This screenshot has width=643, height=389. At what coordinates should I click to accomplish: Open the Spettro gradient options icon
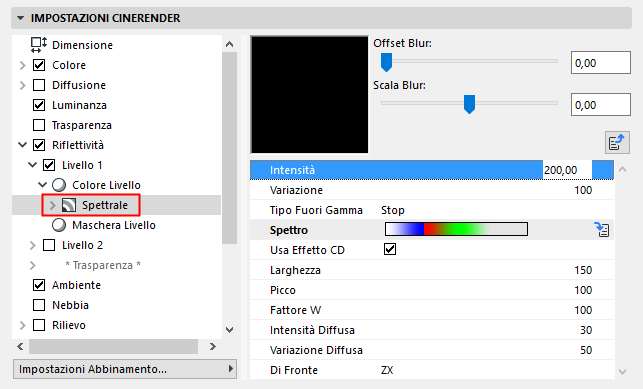[x=602, y=230]
